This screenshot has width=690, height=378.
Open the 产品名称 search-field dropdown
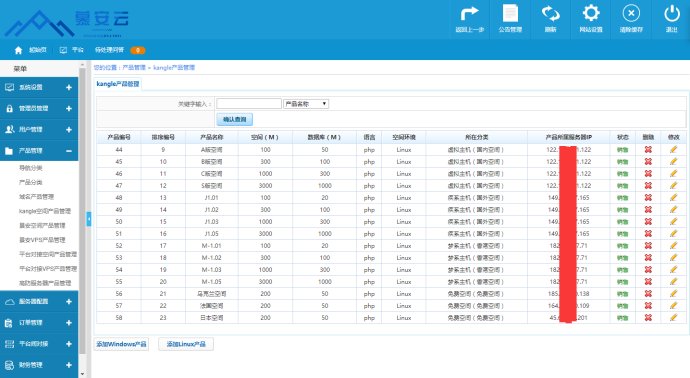point(306,104)
